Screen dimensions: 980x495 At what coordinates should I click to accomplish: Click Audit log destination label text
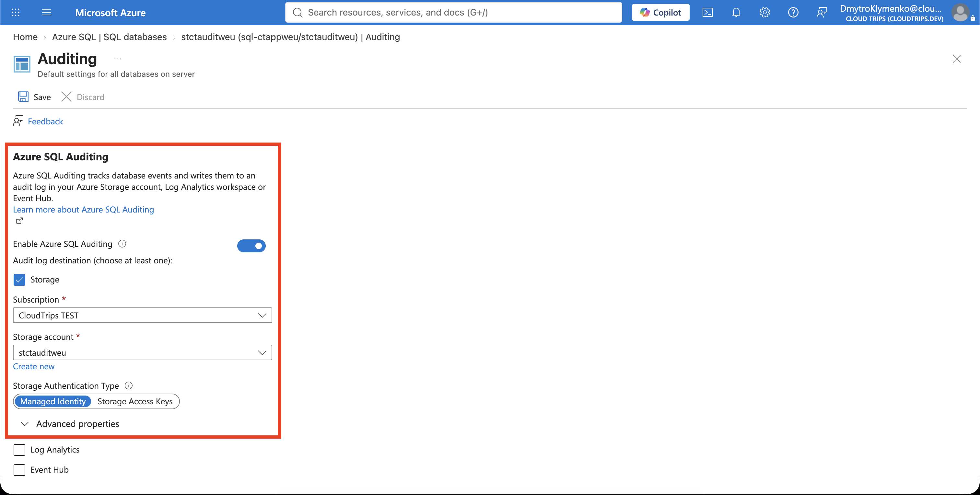point(92,260)
